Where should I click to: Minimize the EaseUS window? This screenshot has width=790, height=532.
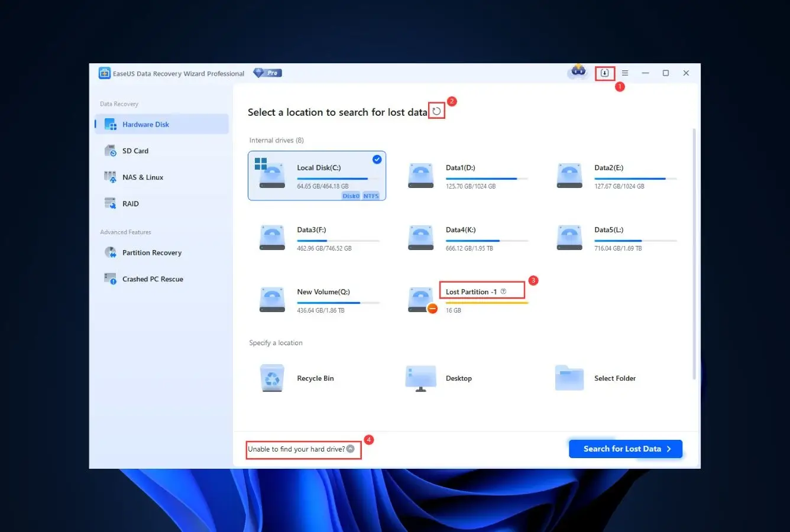point(646,73)
